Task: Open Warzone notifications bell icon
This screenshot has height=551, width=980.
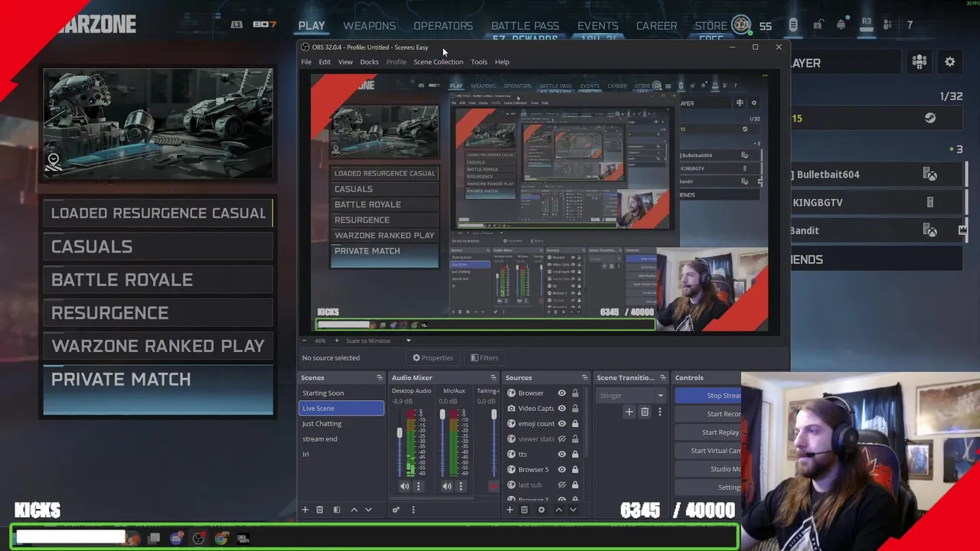Action: [x=841, y=25]
